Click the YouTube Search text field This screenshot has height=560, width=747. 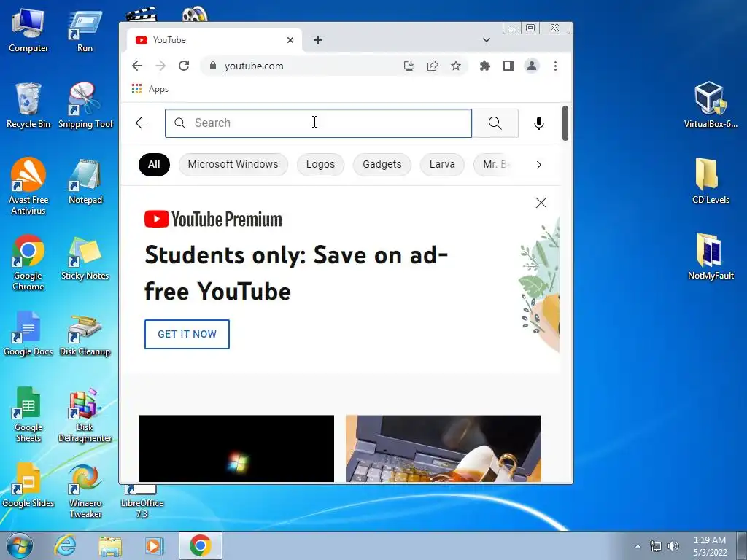318,123
